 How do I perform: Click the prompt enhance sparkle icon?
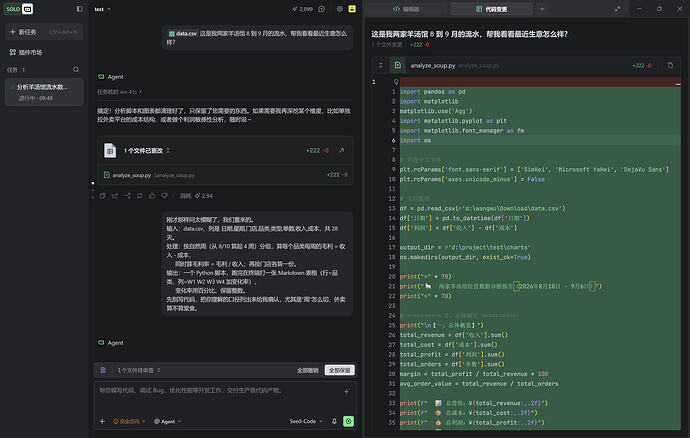click(347, 390)
